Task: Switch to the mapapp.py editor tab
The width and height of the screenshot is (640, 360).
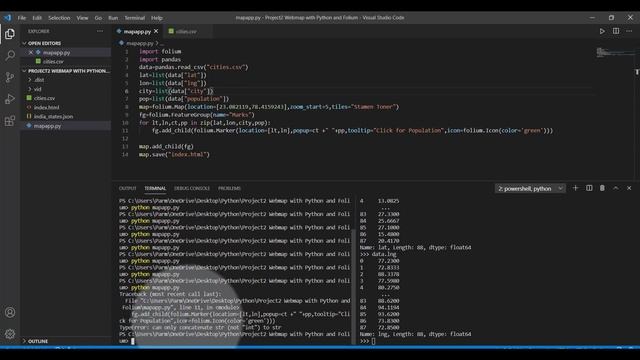Action: tap(137, 31)
